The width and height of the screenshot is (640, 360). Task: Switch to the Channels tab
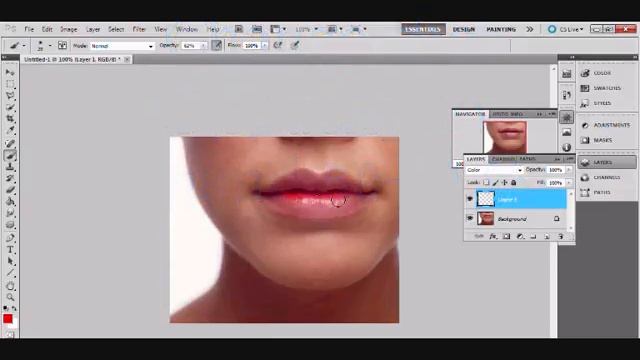coord(503,159)
